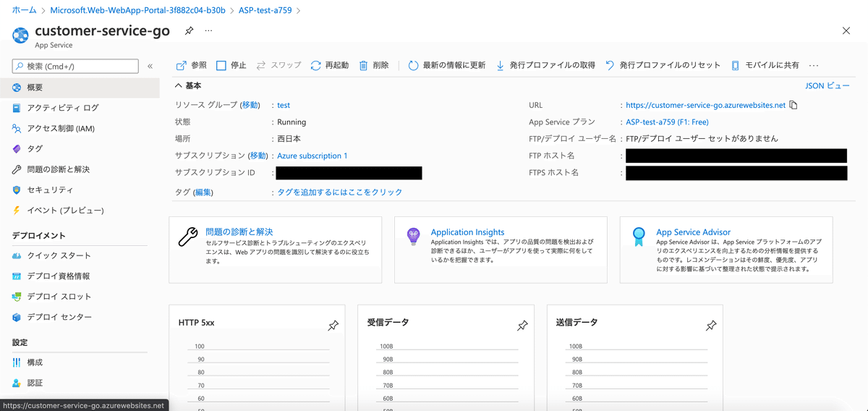Click モバイルに共有 toolbar button
868x411 pixels.
pyautogui.click(x=765, y=65)
